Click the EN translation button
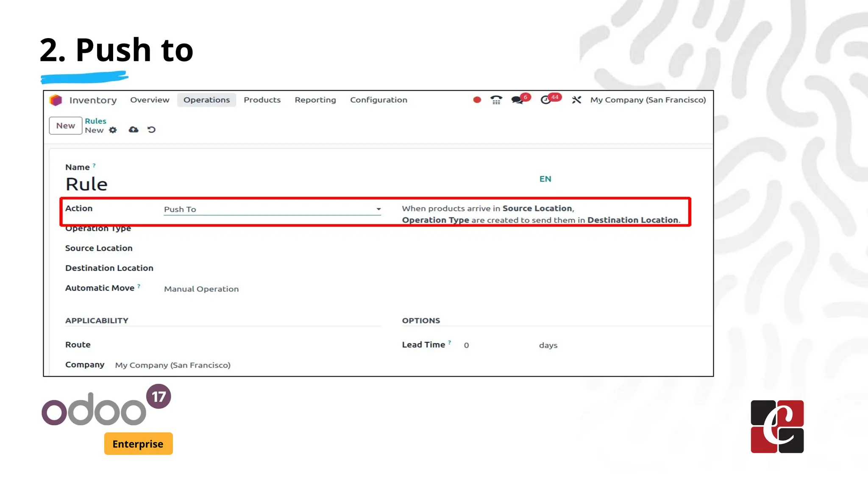Screen dimensions: 868x488 (545, 179)
